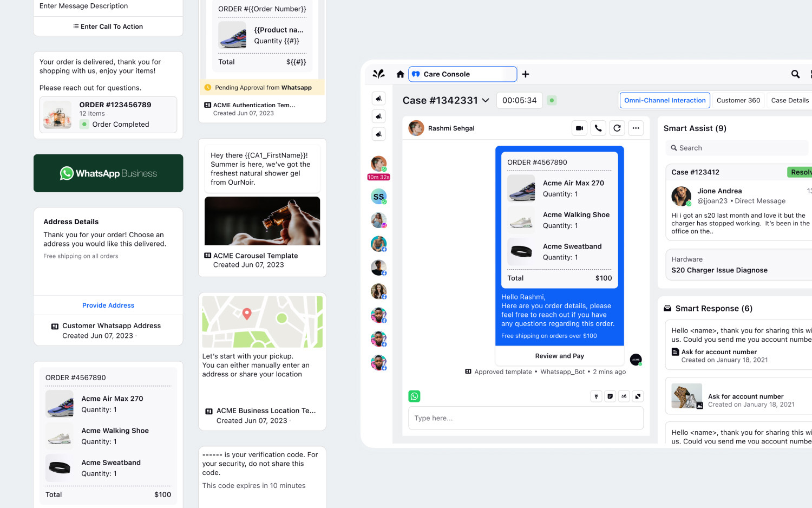Image resolution: width=812 pixels, height=508 pixels.
Task: Select the sidebar avatar with the 10m 32s timer
Action: click(x=378, y=164)
